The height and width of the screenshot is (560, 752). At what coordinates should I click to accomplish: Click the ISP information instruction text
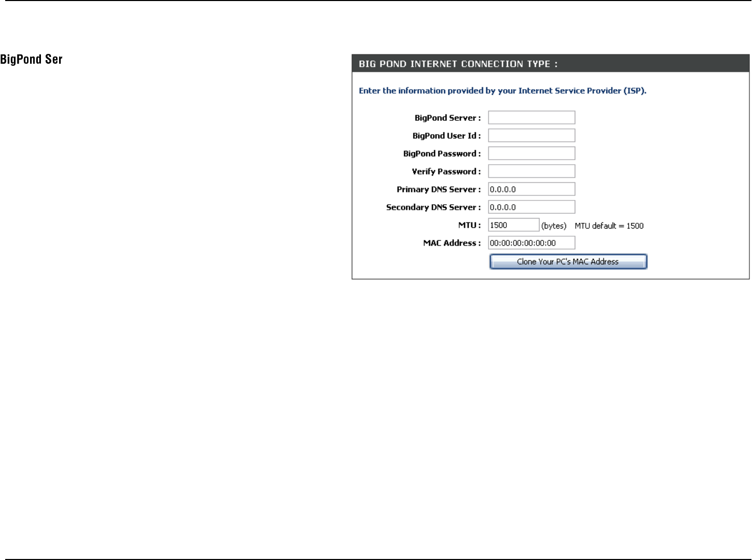pos(503,91)
